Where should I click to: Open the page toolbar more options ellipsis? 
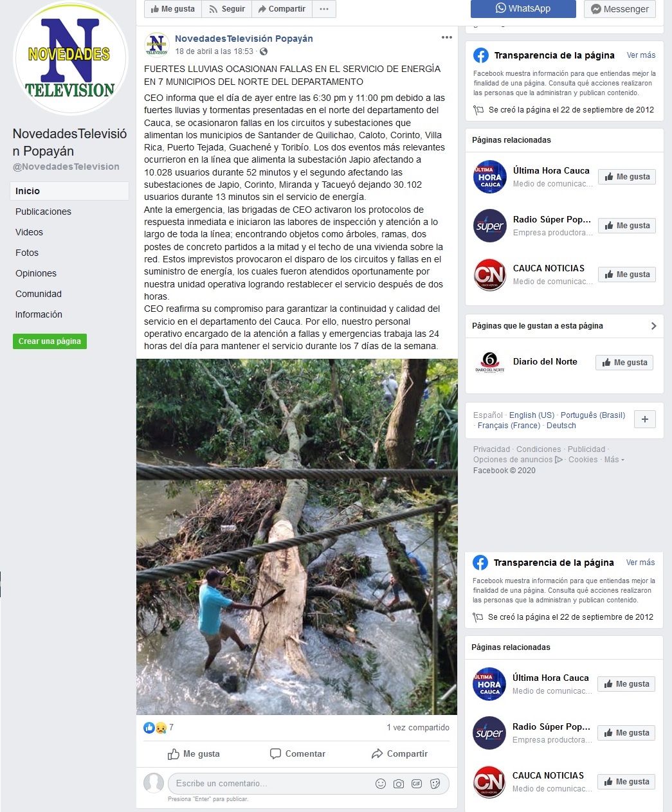[324, 9]
